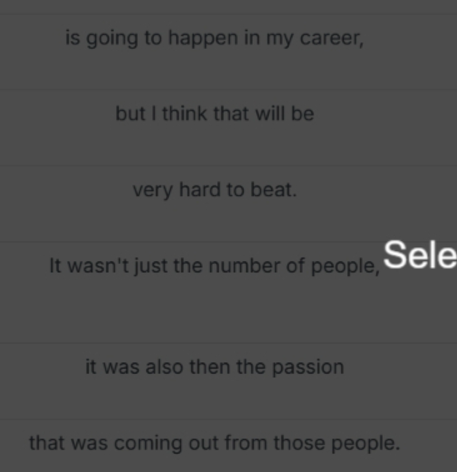The image size is (457, 472).
Task: Click the word "happen" in the top subtitle
Action: click(203, 38)
